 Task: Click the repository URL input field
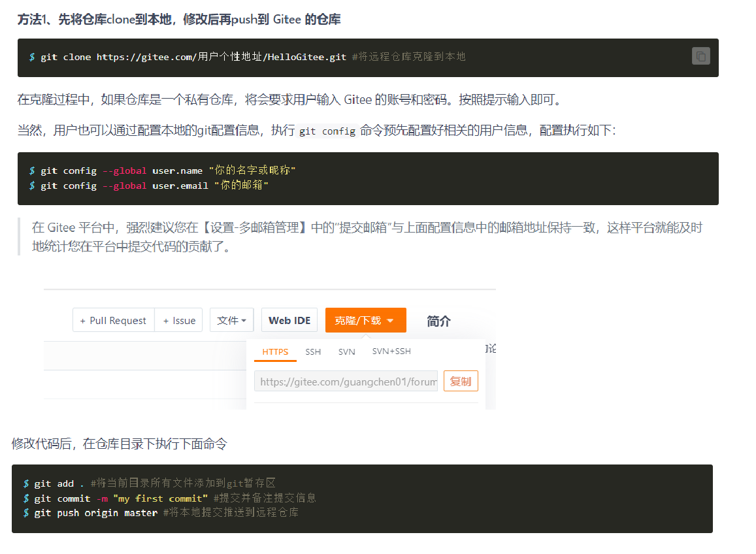(x=346, y=382)
